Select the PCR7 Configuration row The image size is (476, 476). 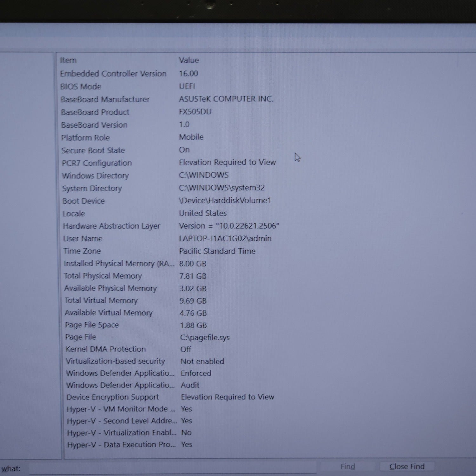coord(97,163)
